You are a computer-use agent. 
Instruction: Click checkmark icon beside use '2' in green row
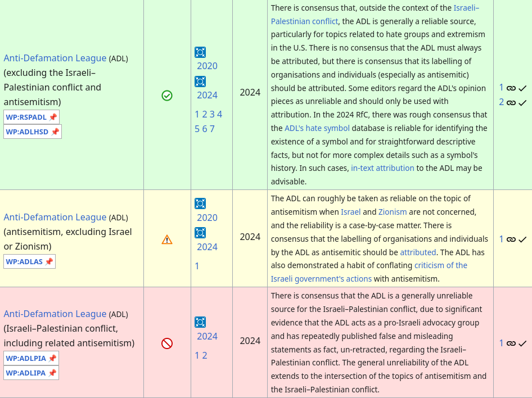[x=522, y=103]
